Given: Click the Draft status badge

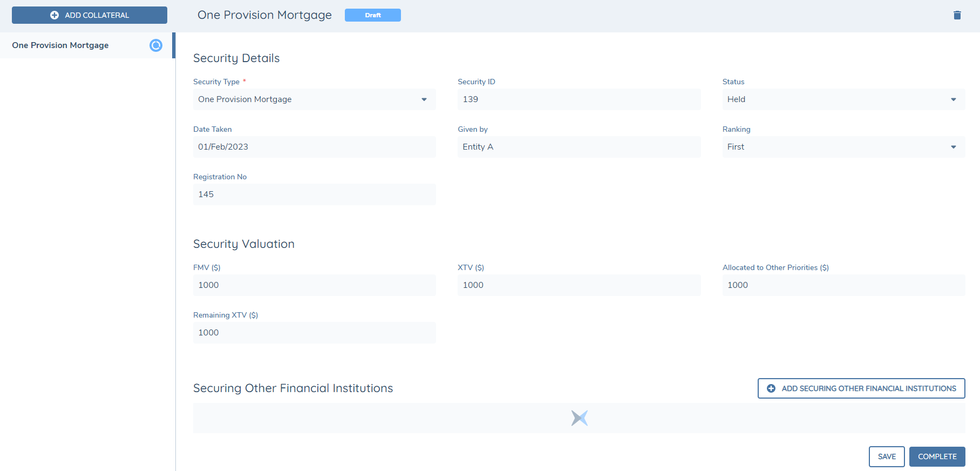Looking at the screenshot, I should click(x=372, y=15).
